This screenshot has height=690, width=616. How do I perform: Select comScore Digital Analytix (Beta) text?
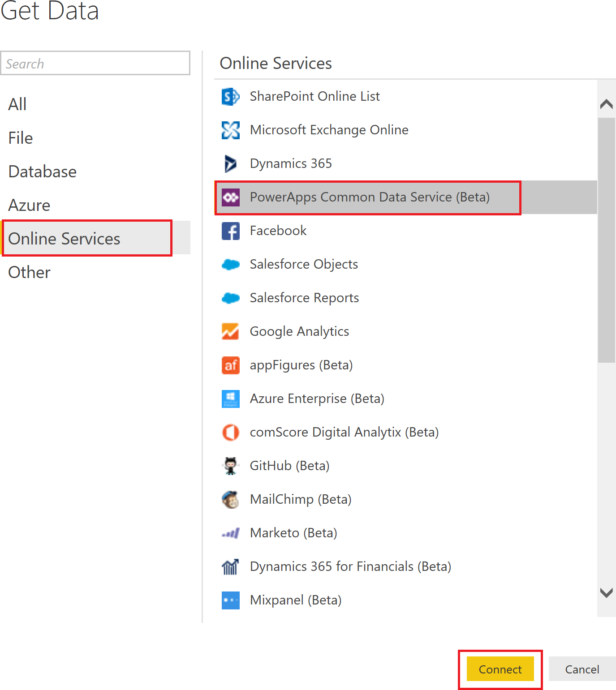pyautogui.click(x=344, y=432)
